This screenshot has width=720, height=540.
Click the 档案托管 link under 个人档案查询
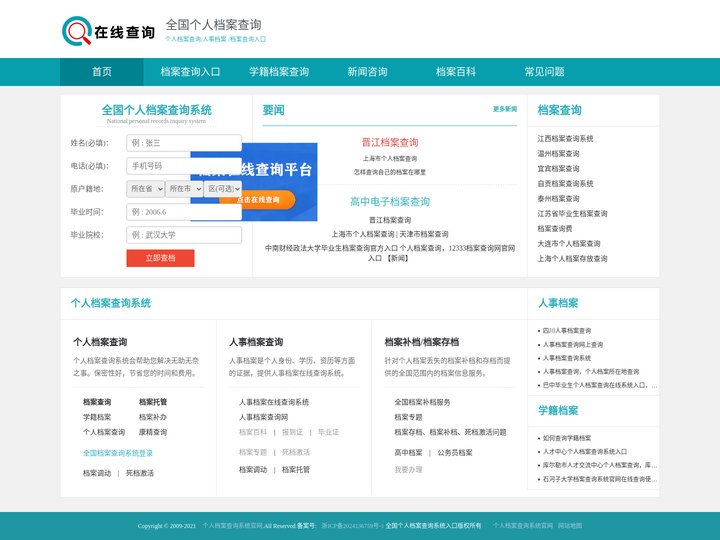pyautogui.click(x=153, y=402)
